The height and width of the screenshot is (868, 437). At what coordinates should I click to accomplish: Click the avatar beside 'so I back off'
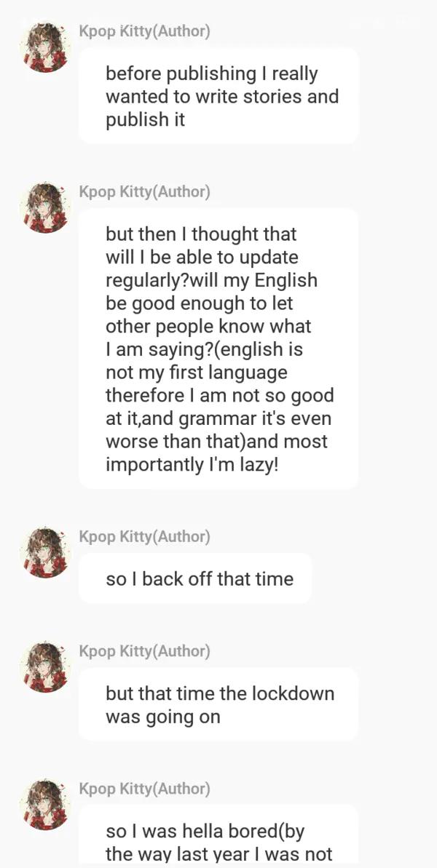[x=46, y=552]
